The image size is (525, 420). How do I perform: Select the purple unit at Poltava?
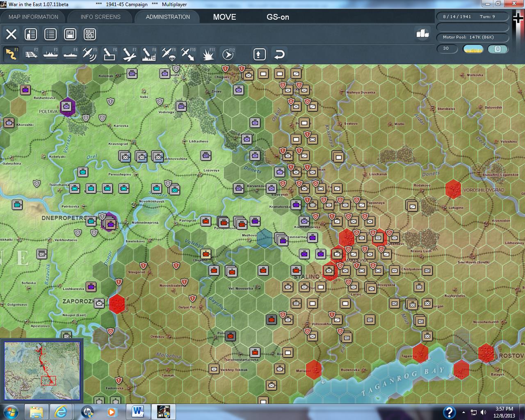(x=66, y=107)
